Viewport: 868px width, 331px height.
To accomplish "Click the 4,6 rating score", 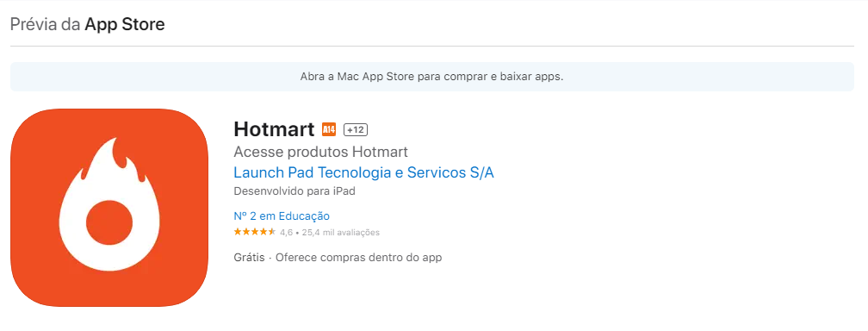I will click(x=286, y=233).
